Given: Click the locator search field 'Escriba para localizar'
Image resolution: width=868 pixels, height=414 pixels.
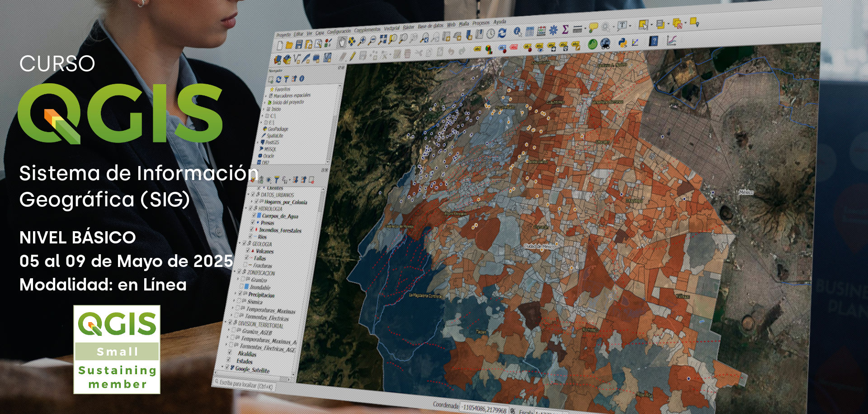Looking at the screenshot, I should click(244, 385).
